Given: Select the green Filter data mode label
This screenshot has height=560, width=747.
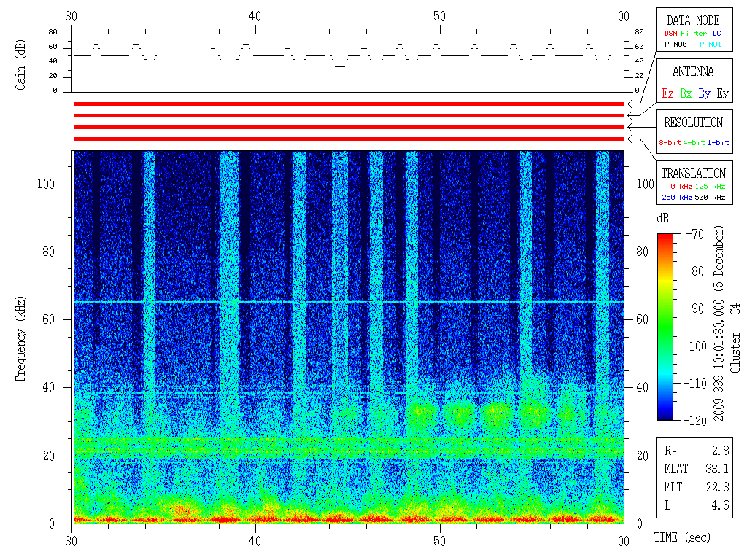Looking at the screenshot, I should 693,34.
